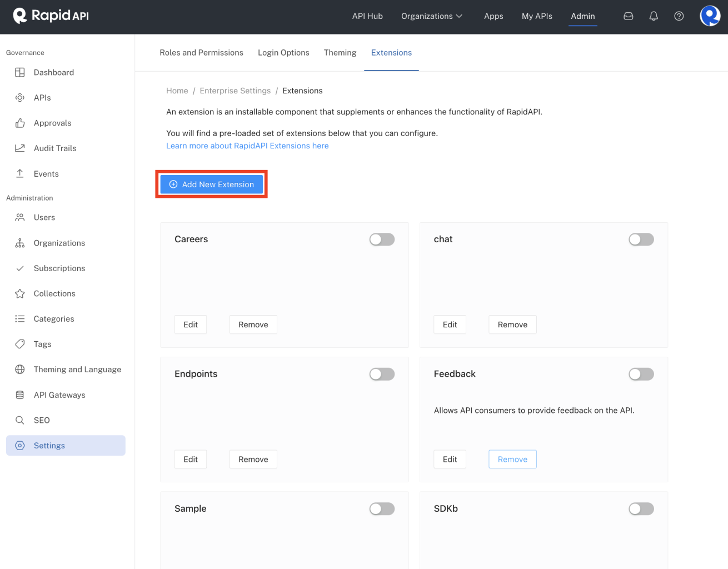The image size is (728, 569).
Task: Click the Theming and Language globe icon
Action: (x=20, y=370)
